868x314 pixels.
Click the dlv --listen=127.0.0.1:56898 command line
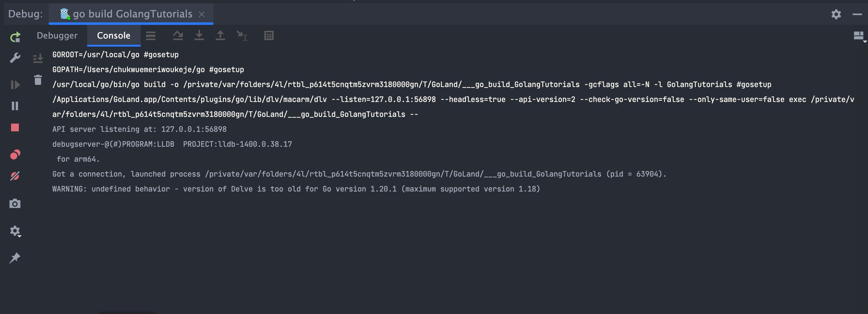click(453, 107)
